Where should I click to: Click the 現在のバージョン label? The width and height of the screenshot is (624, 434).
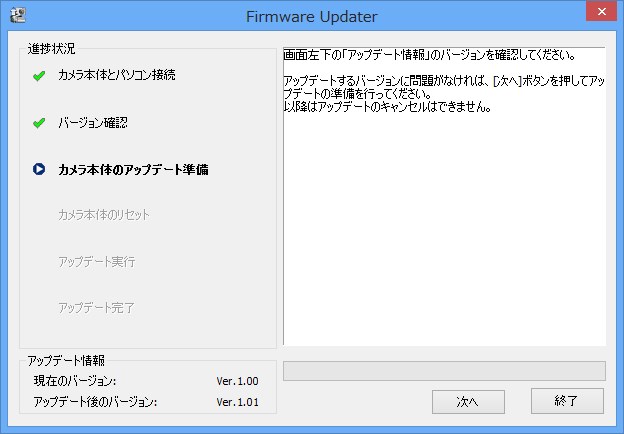tap(75, 381)
